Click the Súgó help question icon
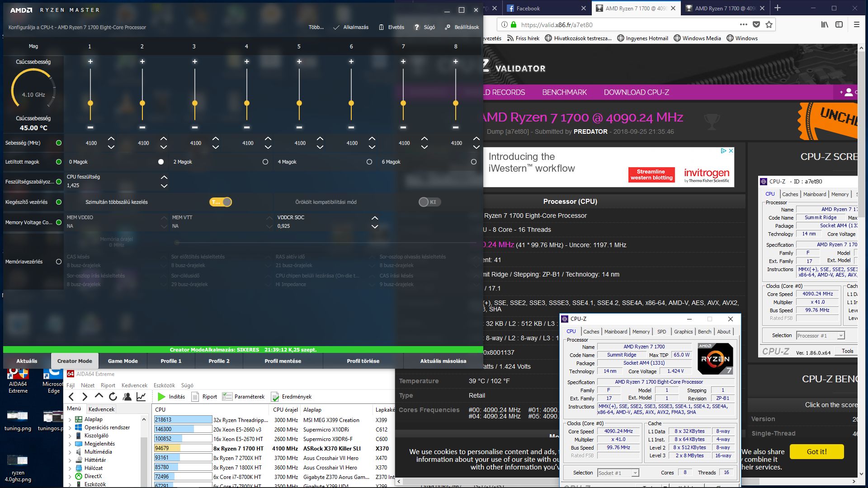The height and width of the screenshot is (488, 868). (417, 27)
